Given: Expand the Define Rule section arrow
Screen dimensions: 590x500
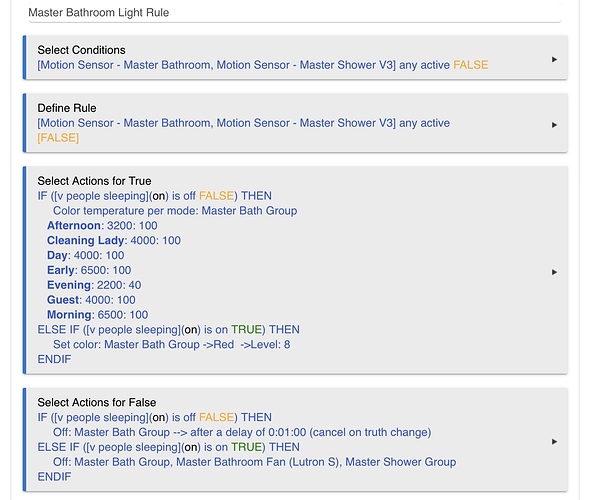Looking at the screenshot, I should coord(554,125).
